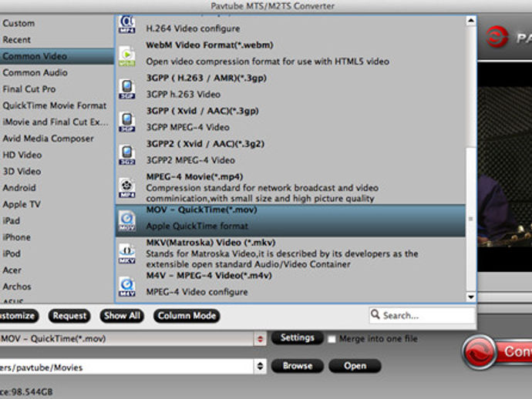Choose 3GPP2 (Xvid / AAC)(*.3g2)
This screenshot has height=399, width=532.
(291, 152)
